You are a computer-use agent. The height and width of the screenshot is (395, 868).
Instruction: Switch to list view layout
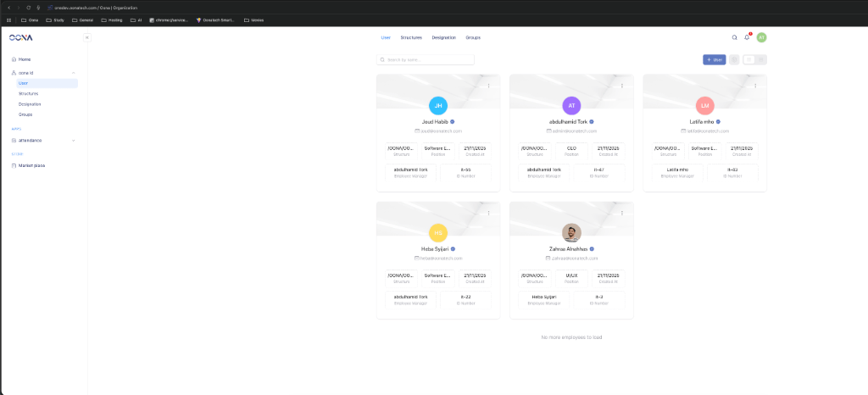(x=761, y=59)
